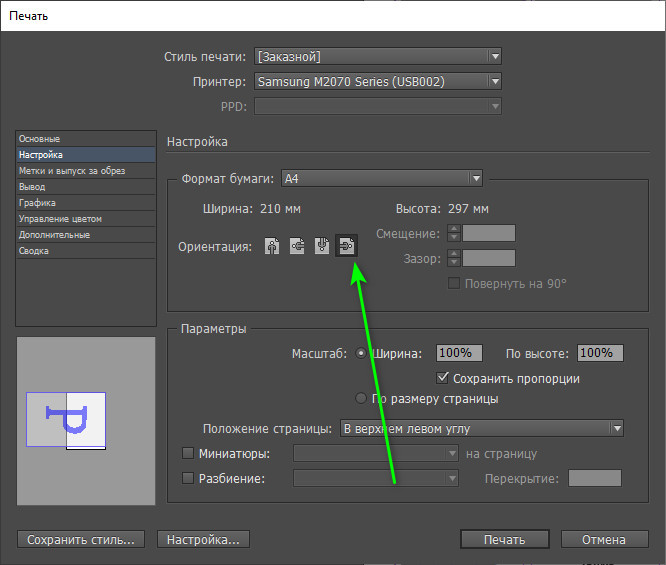Open Сводка section
The image size is (666, 565).
click(x=86, y=251)
